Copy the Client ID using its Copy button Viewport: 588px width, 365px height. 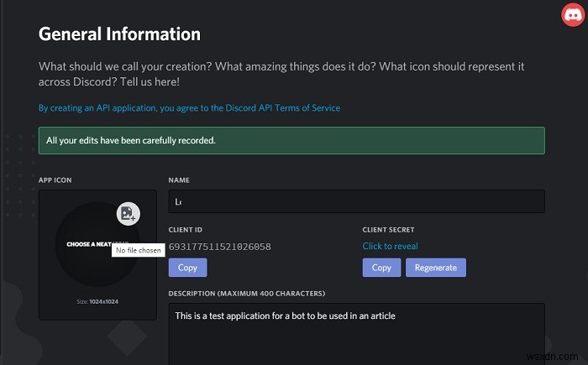(x=187, y=268)
